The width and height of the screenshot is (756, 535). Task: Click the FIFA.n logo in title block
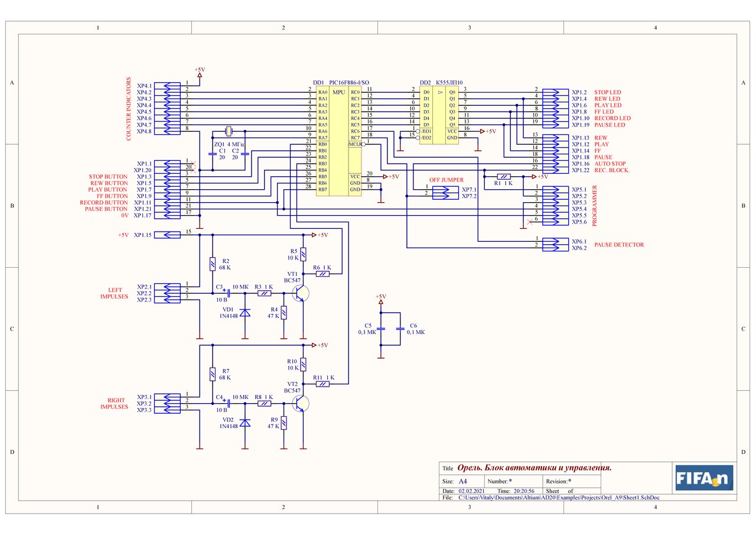pos(704,478)
